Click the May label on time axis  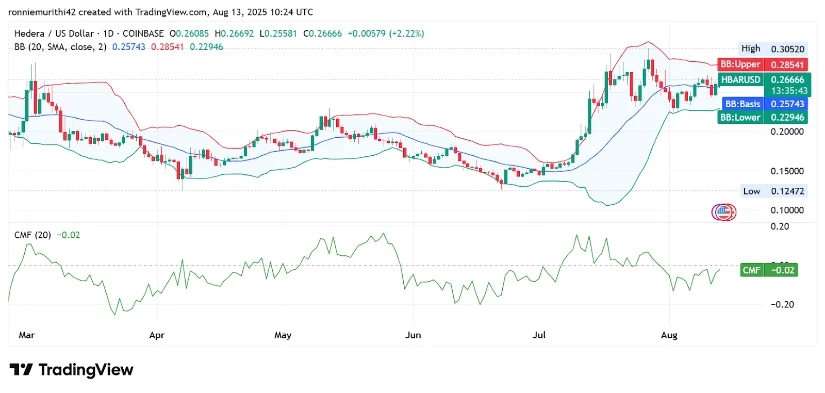[x=283, y=335]
